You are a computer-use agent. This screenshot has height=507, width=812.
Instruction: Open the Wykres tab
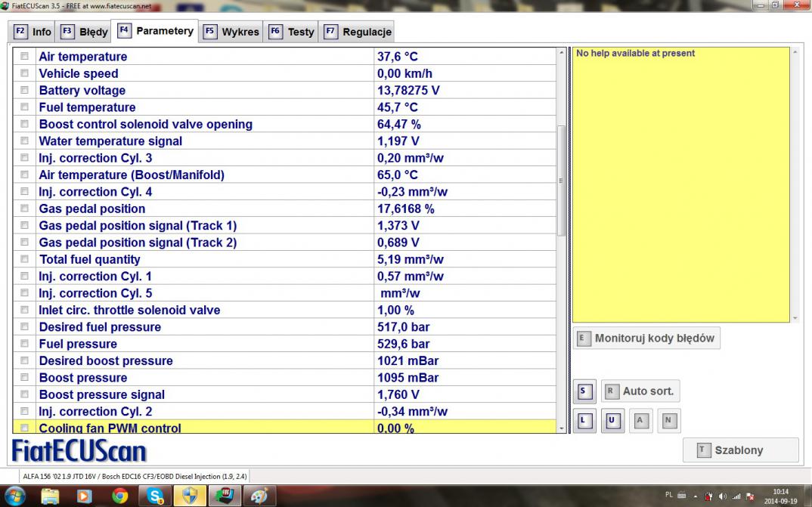pos(231,32)
